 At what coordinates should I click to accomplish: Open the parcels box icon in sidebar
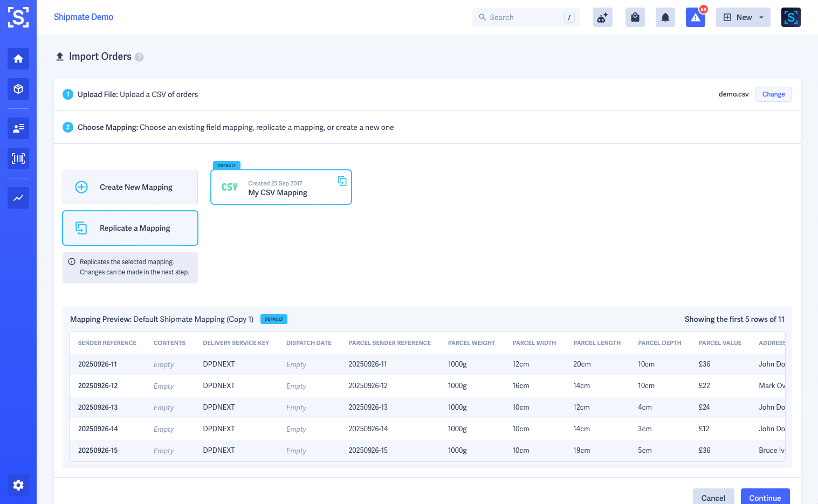(x=18, y=89)
